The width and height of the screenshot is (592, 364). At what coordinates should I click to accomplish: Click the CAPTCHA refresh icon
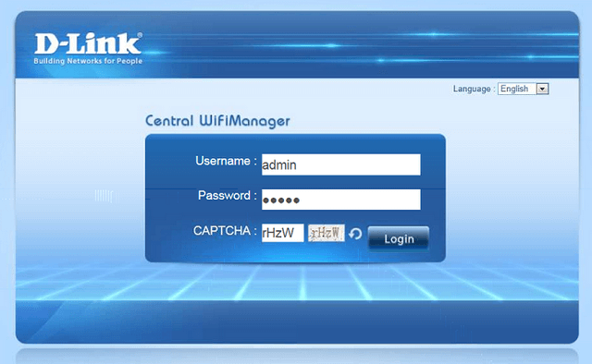tap(355, 234)
